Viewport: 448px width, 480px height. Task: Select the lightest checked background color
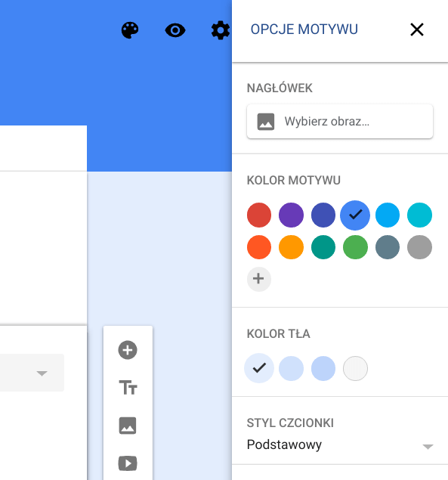(x=259, y=368)
